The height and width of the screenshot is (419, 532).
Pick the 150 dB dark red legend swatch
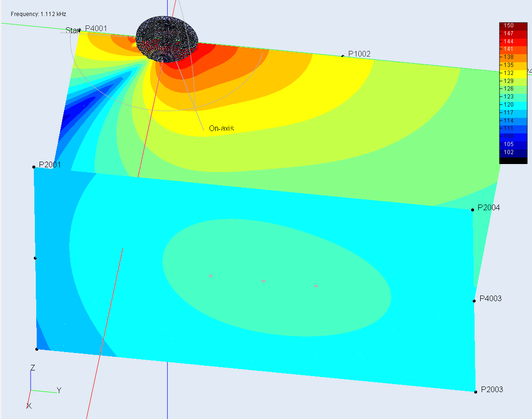(513, 25)
